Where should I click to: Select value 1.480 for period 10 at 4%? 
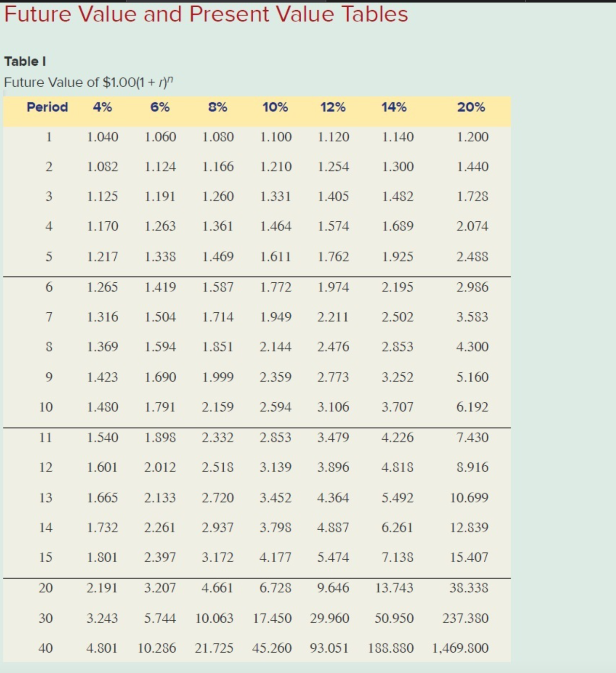[x=102, y=407]
